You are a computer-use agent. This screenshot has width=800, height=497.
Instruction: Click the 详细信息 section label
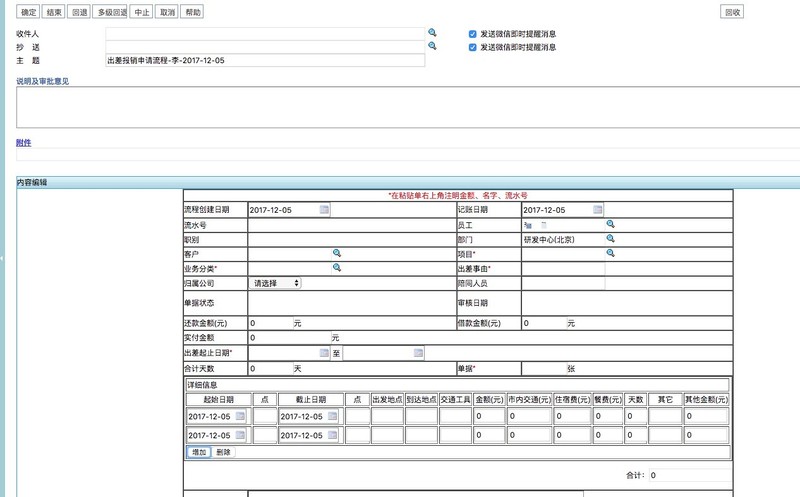point(202,385)
